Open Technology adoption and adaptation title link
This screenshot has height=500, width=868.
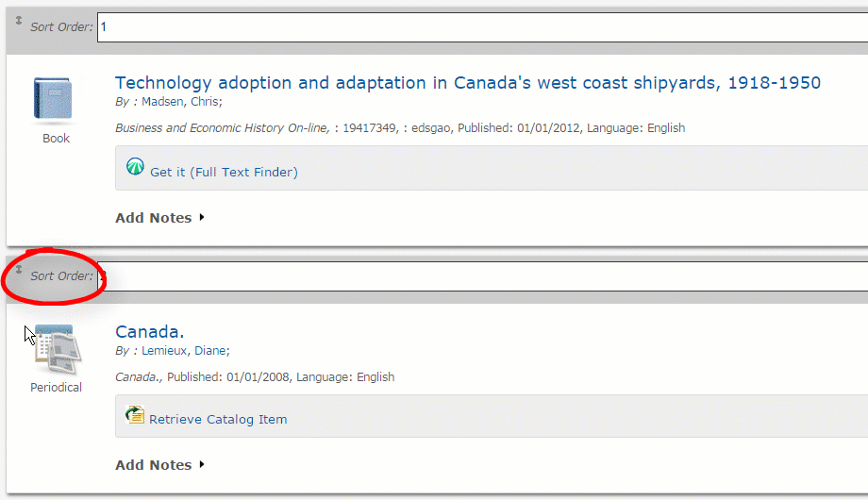click(468, 82)
